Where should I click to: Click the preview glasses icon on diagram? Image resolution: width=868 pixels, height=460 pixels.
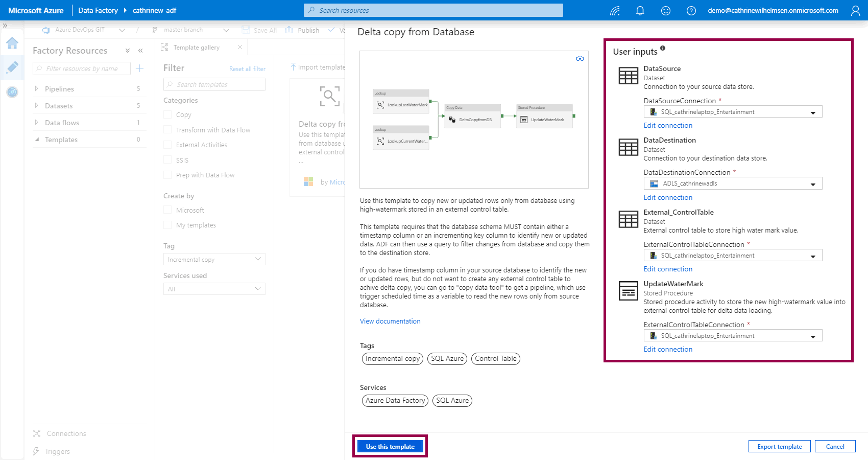click(x=580, y=59)
